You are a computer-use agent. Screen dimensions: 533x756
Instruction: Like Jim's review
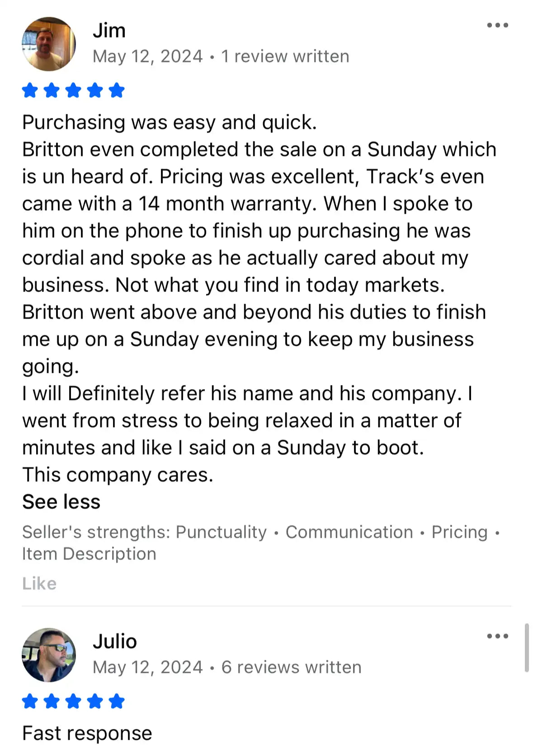click(x=39, y=583)
